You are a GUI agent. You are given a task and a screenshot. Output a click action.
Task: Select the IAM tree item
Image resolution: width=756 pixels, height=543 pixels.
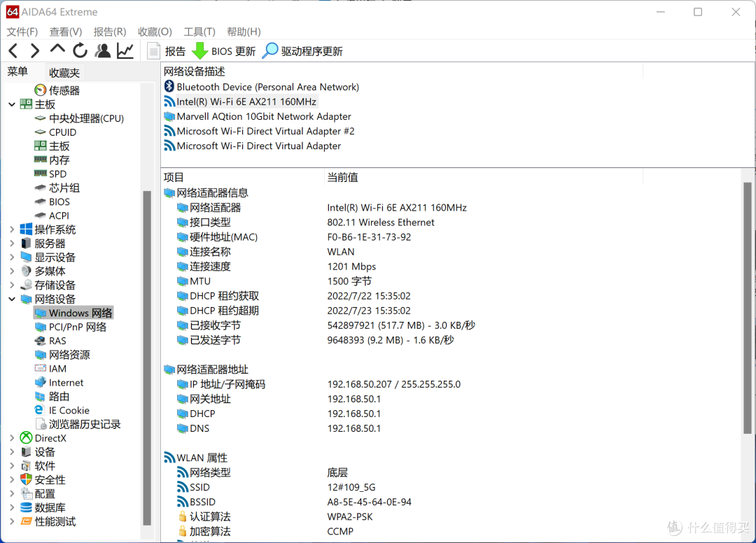50,369
